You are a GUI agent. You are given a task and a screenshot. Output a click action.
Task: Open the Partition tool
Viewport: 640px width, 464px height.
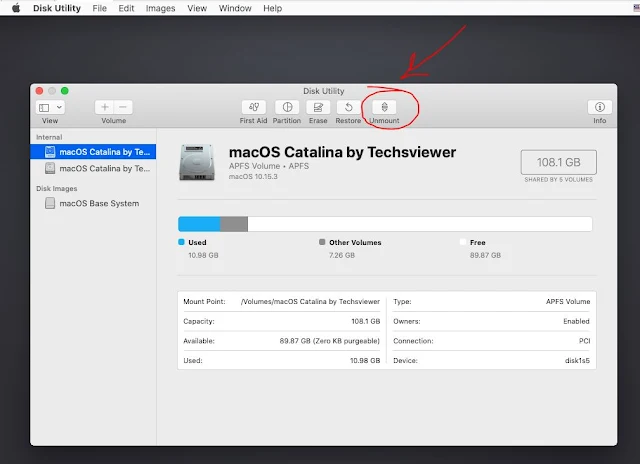click(287, 107)
